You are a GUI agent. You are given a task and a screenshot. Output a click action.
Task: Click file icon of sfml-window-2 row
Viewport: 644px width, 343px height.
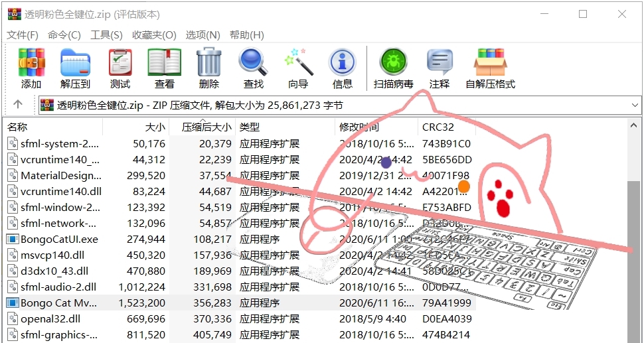pyautogui.click(x=13, y=207)
